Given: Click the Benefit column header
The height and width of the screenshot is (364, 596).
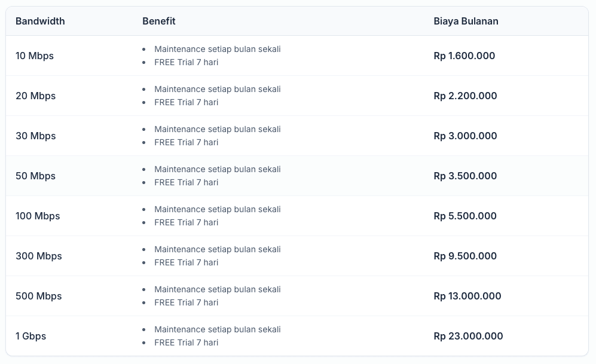Looking at the screenshot, I should pyautogui.click(x=158, y=21).
